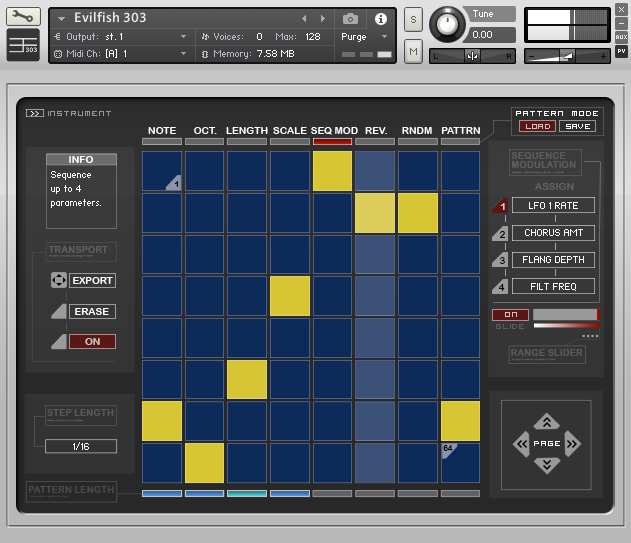Viewport: 631px width, 543px height.
Task: Click the wrench edit icon
Action: pos(24,17)
